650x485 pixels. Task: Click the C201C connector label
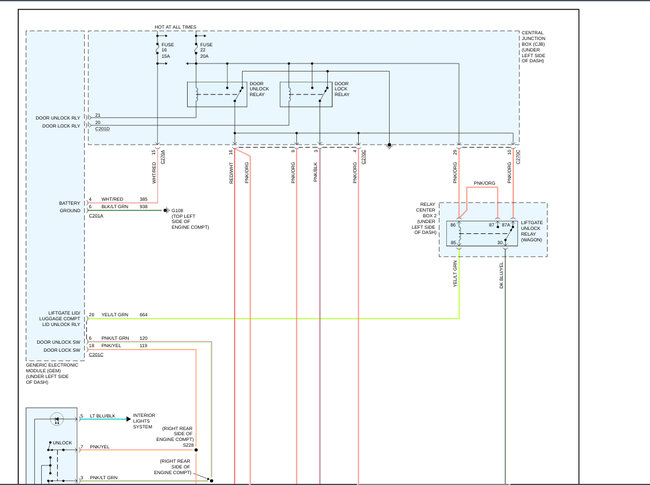click(x=96, y=355)
